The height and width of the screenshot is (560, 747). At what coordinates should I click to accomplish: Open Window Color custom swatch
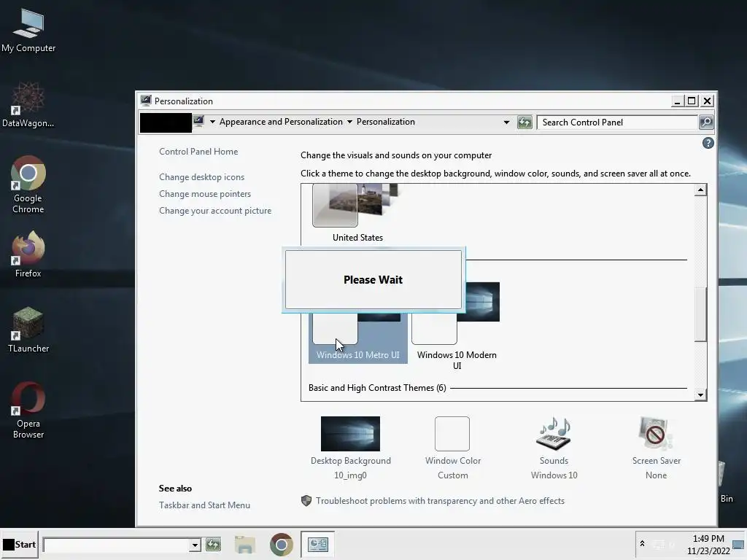452,434
